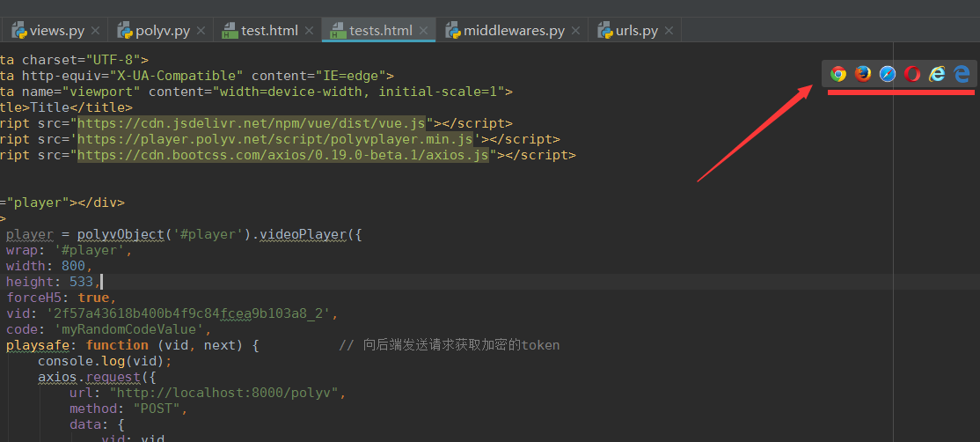Open page preview in Opera browser
980x442 pixels.
[x=912, y=74]
